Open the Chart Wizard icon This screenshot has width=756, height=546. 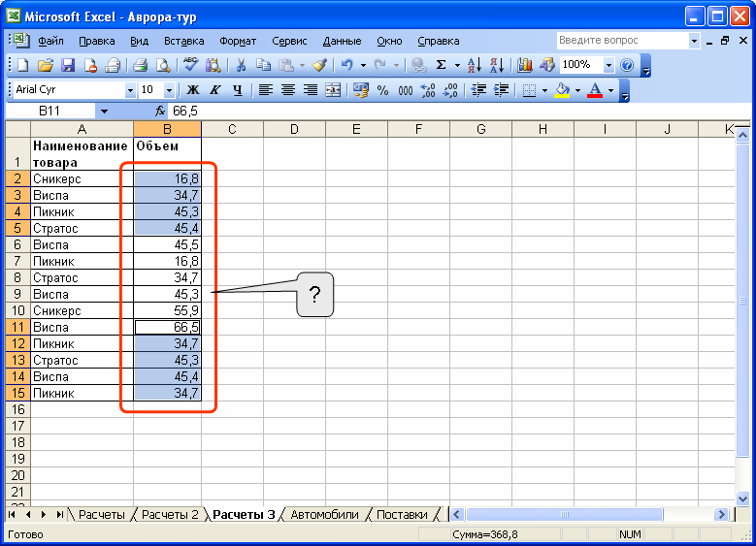pyautogui.click(x=525, y=65)
